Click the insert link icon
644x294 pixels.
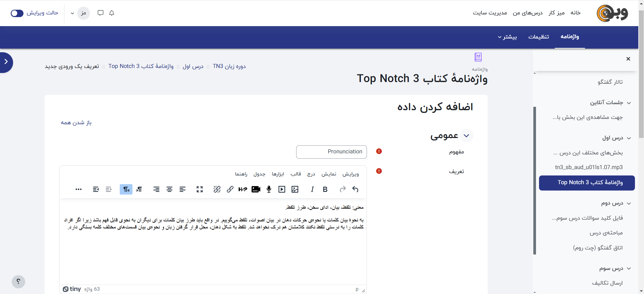[230, 190]
